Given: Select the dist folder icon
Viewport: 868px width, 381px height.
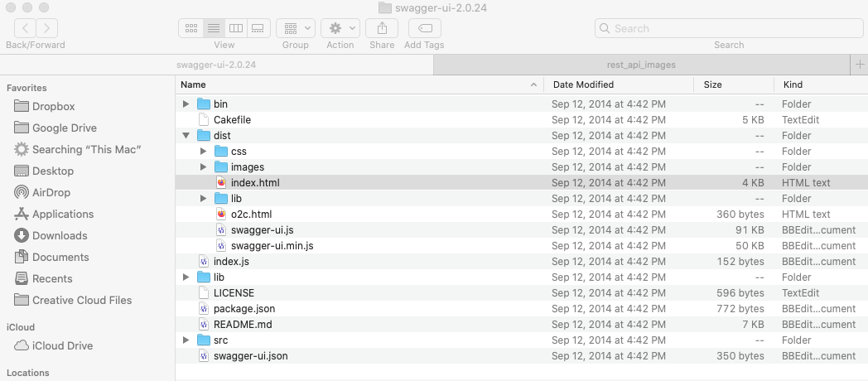Looking at the screenshot, I should point(204,136).
